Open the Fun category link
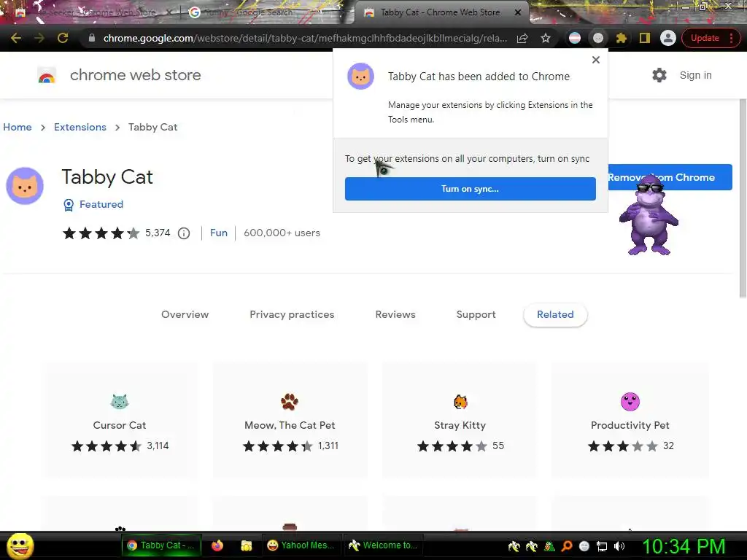 pos(219,233)
